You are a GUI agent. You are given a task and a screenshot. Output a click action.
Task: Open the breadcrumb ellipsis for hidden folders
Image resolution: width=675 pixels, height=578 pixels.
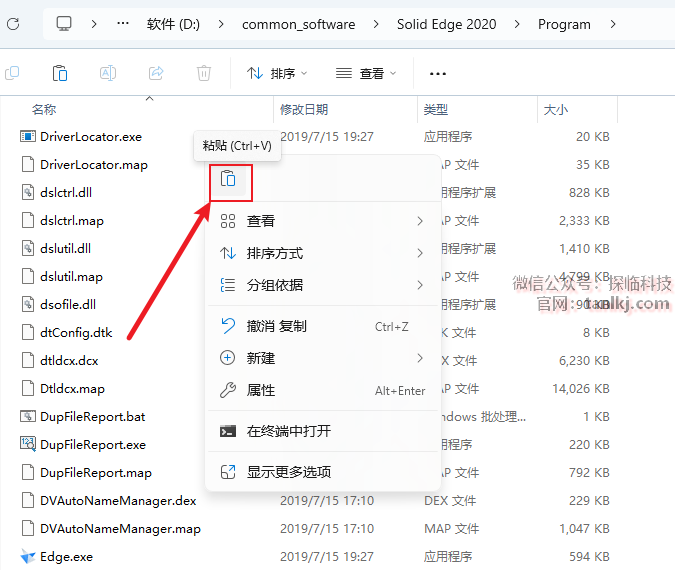[123, 24]
